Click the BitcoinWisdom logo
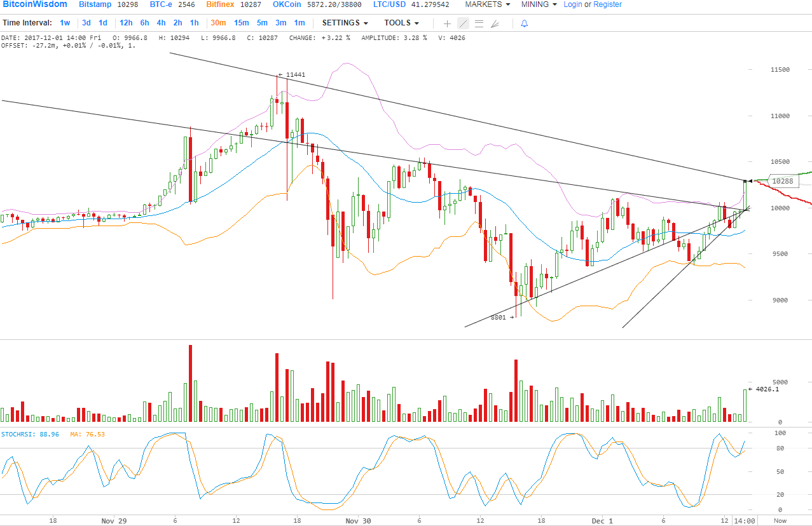The width and height of the screenshot is (812, 526). [34, 4]
